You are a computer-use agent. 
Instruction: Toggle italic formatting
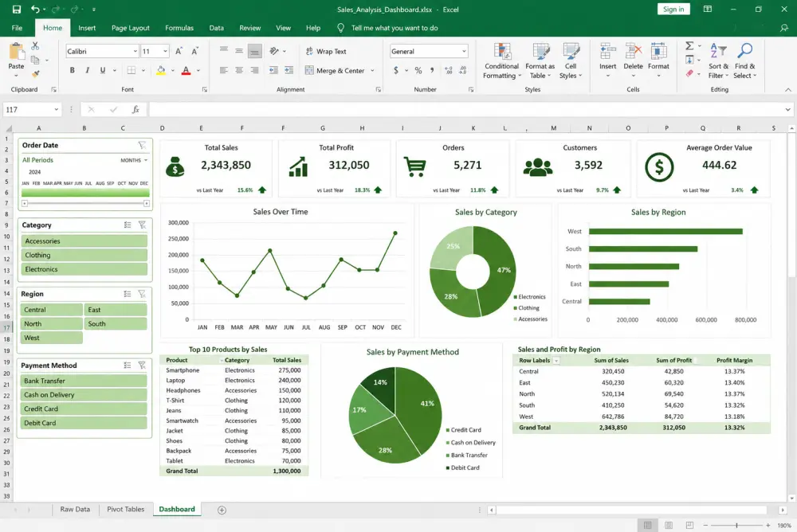pos(88,70)
